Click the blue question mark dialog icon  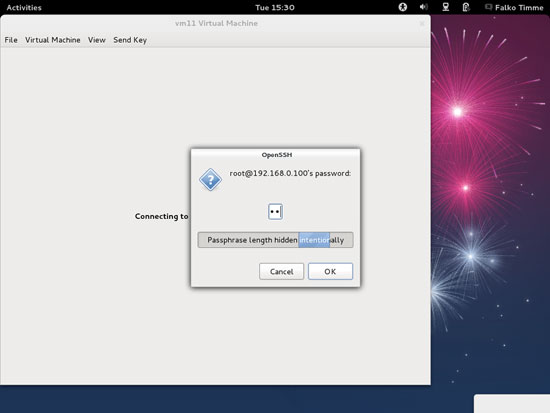pyautogui.click(x=210, y=179)
